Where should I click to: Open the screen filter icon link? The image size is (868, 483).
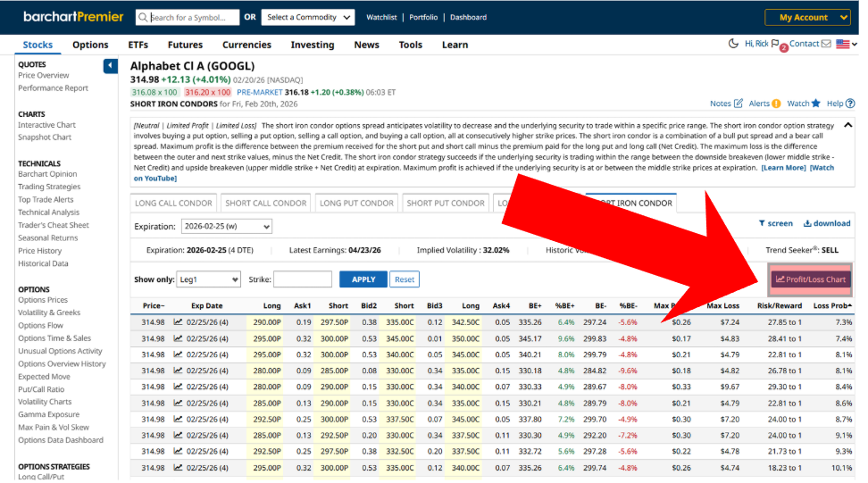[x=763, y=224]
